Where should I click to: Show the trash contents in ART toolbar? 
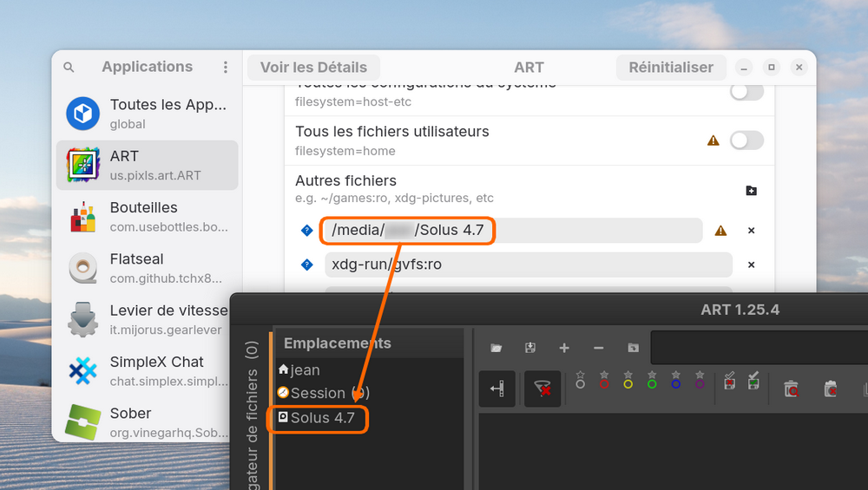pos(791,389)
